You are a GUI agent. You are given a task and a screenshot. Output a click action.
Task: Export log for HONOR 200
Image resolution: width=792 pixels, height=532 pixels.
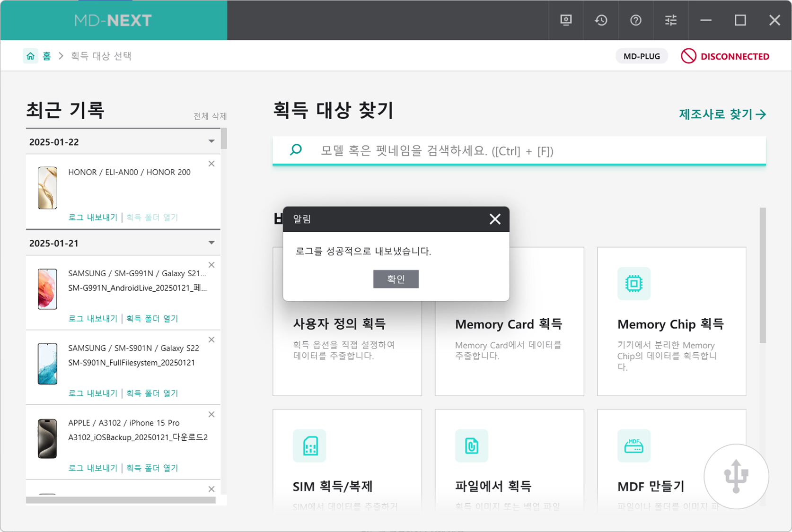coord(93,217)
